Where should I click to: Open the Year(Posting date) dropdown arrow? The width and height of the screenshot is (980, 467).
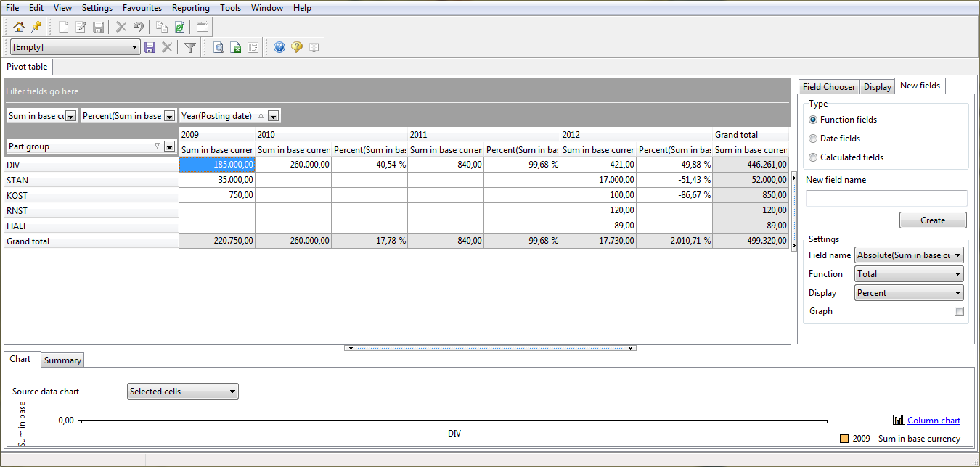(271, 115)
